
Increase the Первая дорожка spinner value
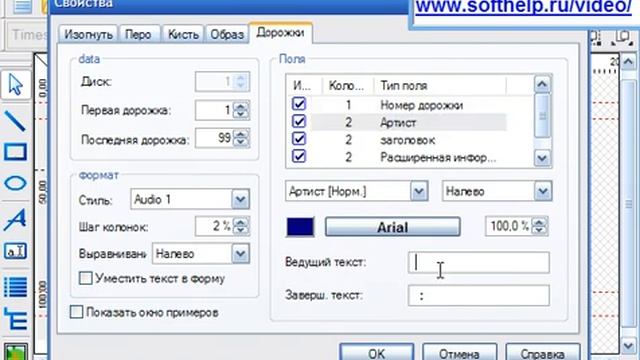pos(241,106)
